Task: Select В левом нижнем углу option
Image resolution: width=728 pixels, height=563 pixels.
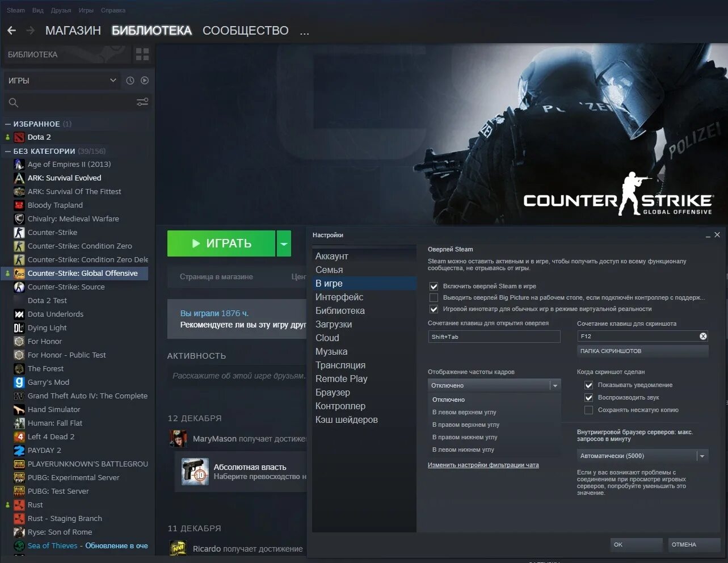Action: point(463,450)
